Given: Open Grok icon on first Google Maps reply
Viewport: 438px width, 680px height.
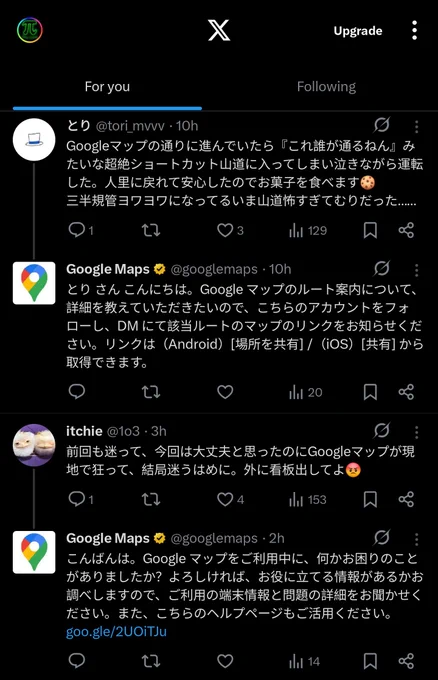Looking at the screenshot, I should coord(382,268).
